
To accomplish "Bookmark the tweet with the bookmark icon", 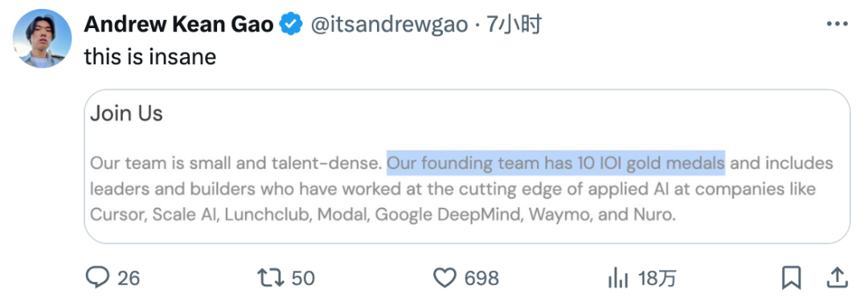I will 792,278.
